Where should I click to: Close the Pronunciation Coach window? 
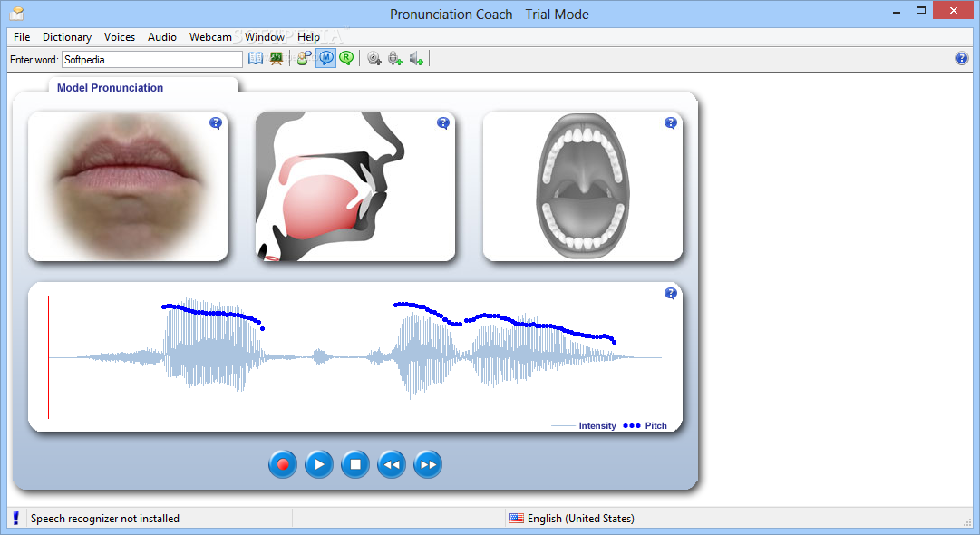[953, 11]
